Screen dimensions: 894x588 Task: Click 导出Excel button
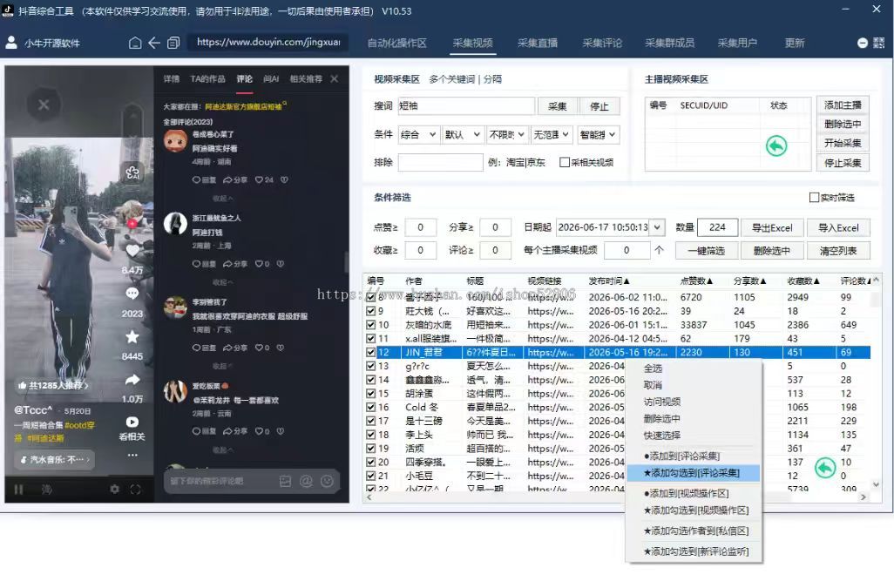[x=772, y=228]
